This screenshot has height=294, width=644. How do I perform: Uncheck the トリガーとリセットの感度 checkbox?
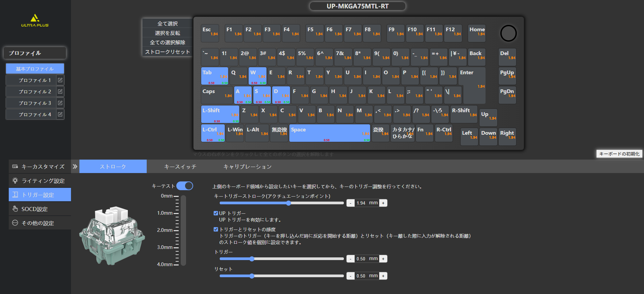[x=216, y=229]
